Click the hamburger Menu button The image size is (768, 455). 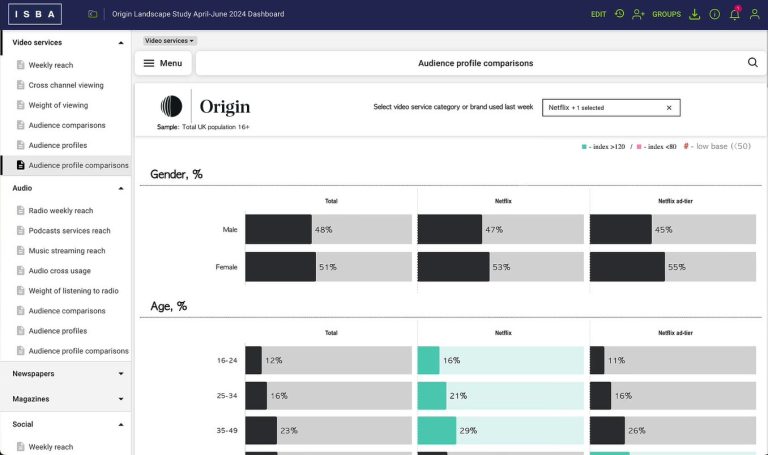[x=163, y=63]
